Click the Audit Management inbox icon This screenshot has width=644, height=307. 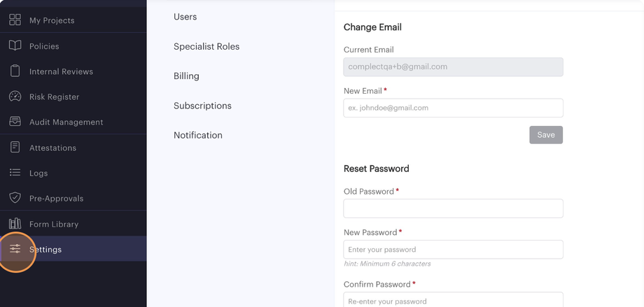pyautogui.click(x=15, y=122)
